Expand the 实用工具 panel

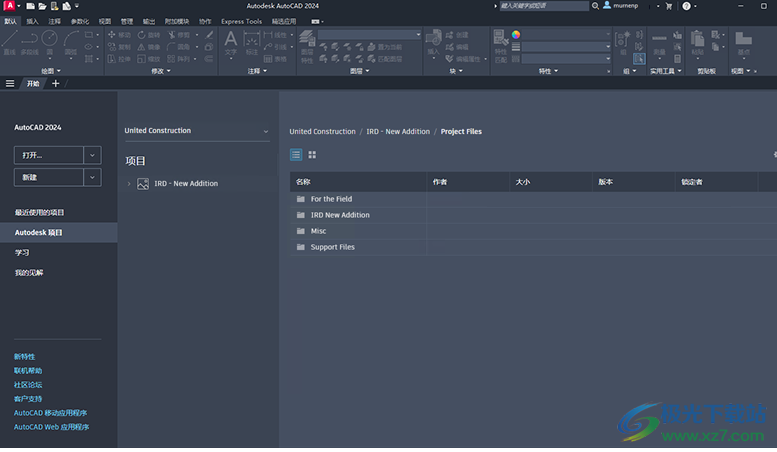click(666, 71)
